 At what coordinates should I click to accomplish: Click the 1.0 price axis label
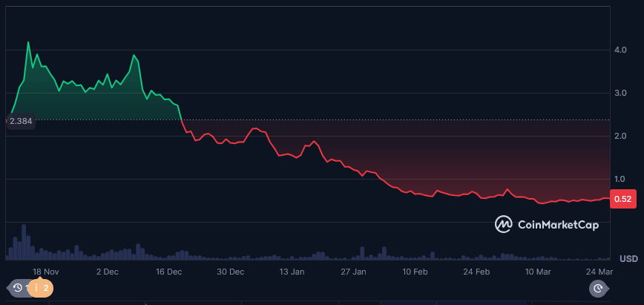pos(620,180)
